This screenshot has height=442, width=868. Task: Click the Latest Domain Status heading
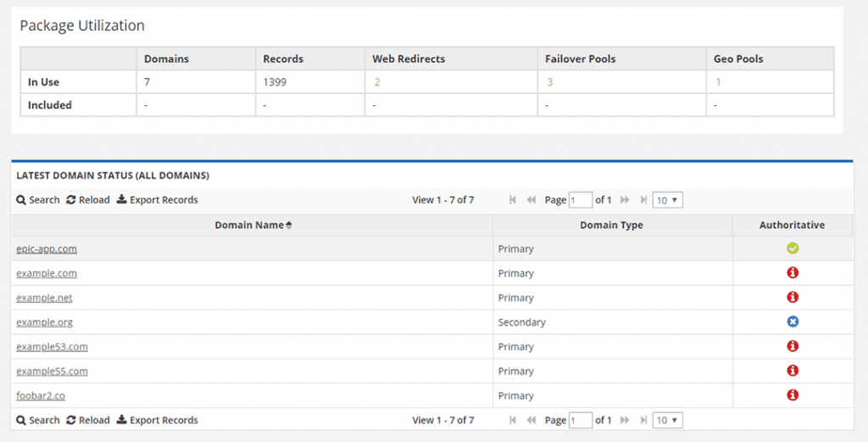(x=113, y=176)
